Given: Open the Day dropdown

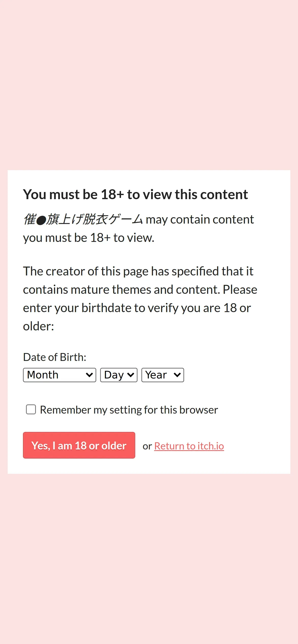Looking at the screenshot, I should (118, 375).
